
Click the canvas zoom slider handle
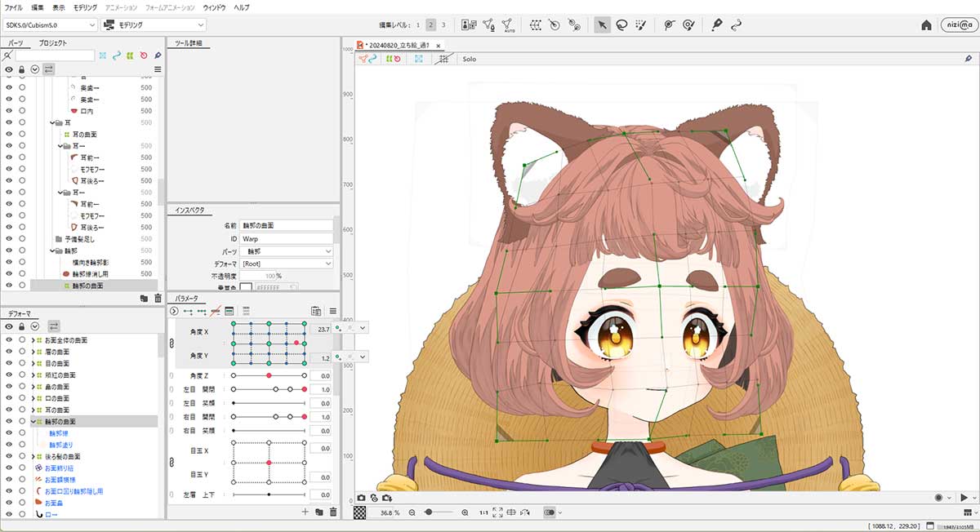[x=428, y=512]
